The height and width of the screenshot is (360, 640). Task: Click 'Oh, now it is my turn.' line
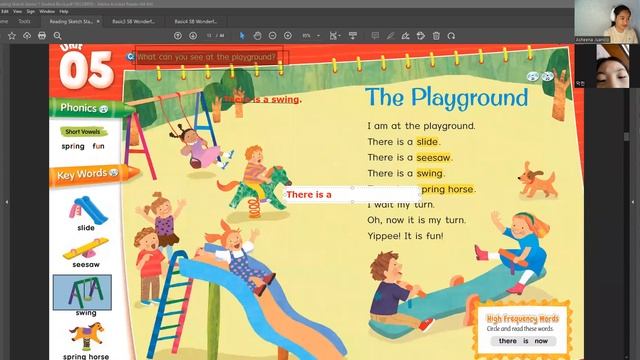click(x=416, y=220)
